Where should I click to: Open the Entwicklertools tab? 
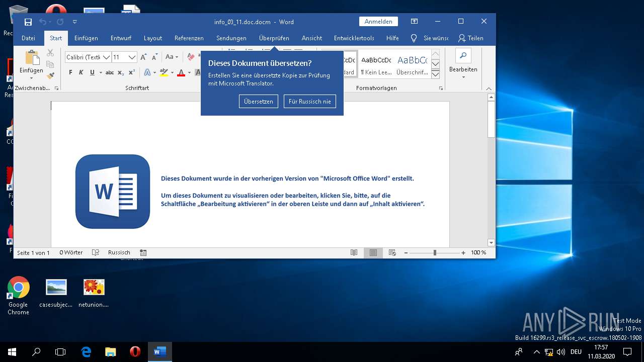354,38
